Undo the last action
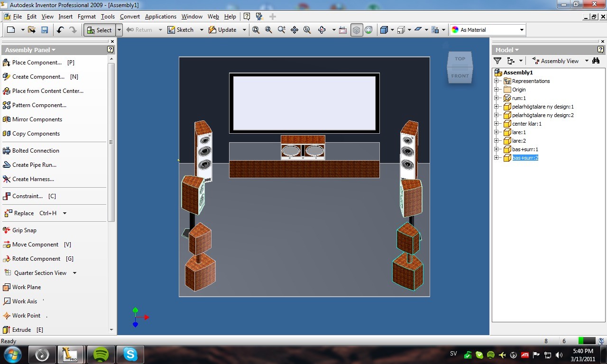Screen dimensions: 607x364 click(x=60, y=30)
